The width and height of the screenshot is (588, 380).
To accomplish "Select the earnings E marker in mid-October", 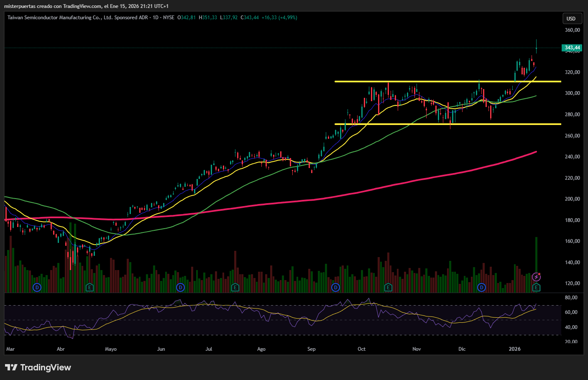I will (388, 288).
